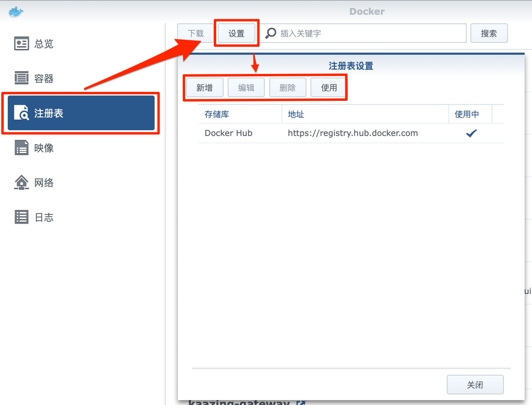Click the 日志 log sidebar icon
The image size is (532, 405).
coord(22,217)
